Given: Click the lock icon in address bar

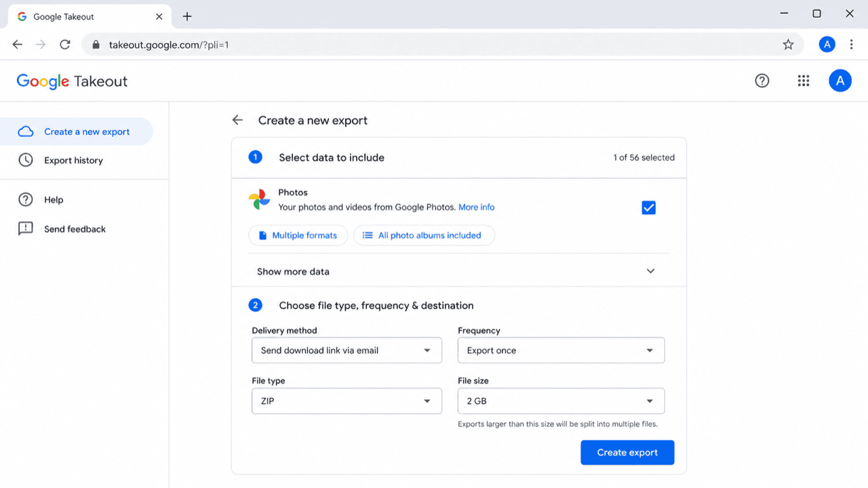Looking at the screenshot, I should point(96,45).
